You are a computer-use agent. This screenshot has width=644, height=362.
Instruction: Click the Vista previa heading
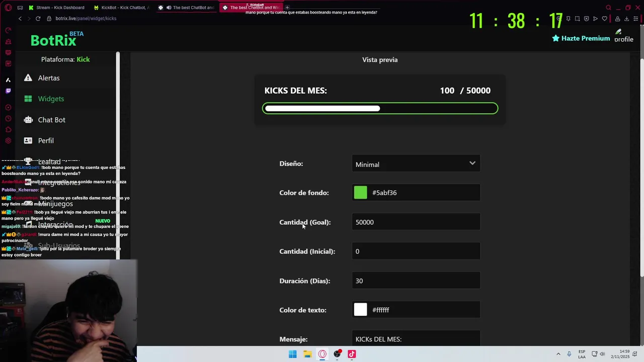380,60
